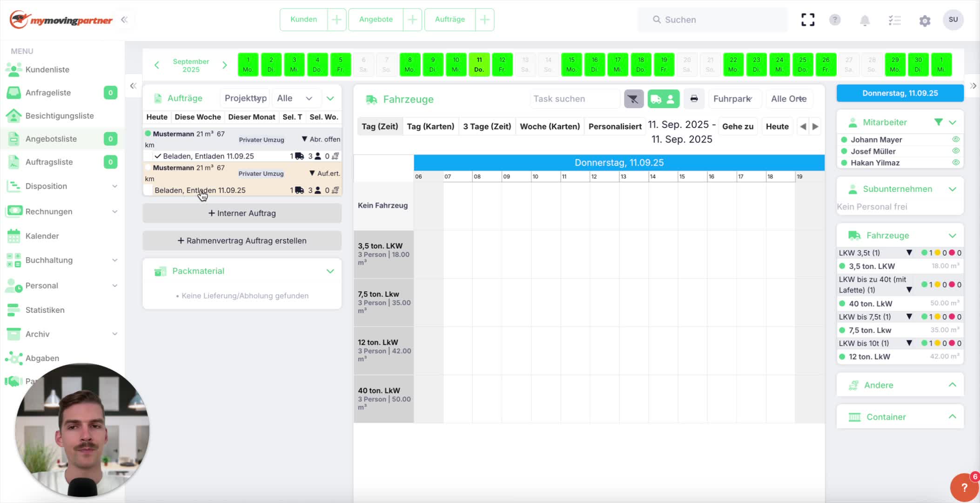The width and height of the screenshot is (980, 503).
Task: Open Kundenliste from sidebar
Action: [x=47, y=69]
